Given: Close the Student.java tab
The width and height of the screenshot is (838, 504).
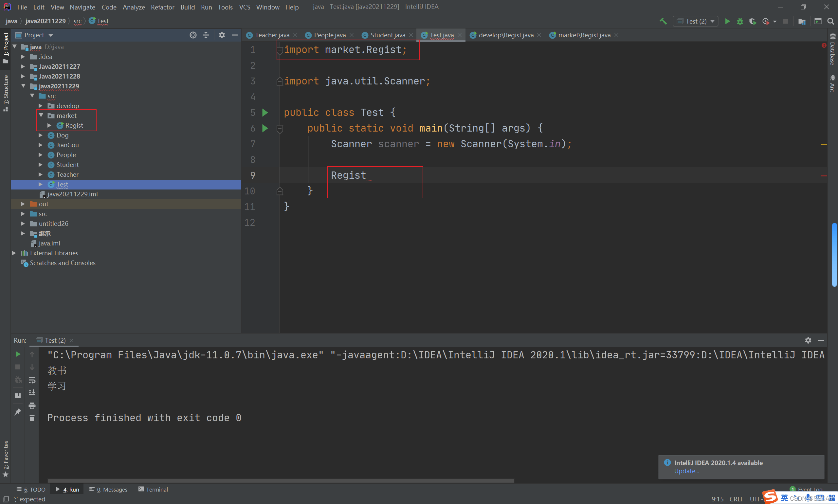Looking at the screenshot, I should tap(411, 35).
